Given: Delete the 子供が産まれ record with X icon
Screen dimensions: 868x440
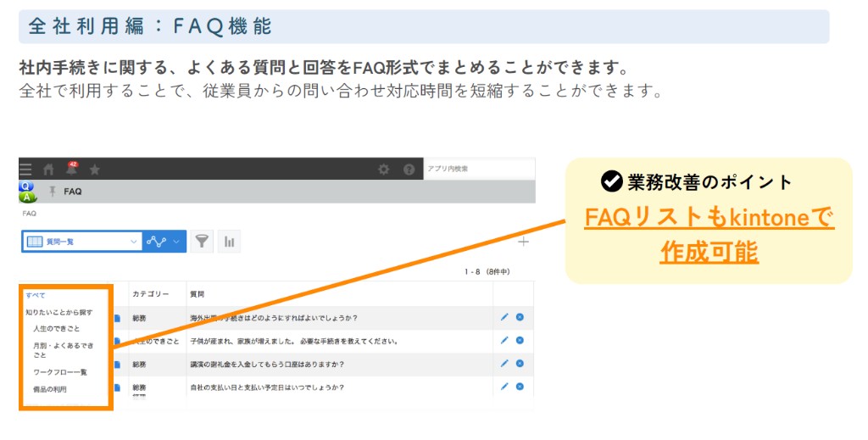Looking at the screenshot, I should [x=520, y=340].
